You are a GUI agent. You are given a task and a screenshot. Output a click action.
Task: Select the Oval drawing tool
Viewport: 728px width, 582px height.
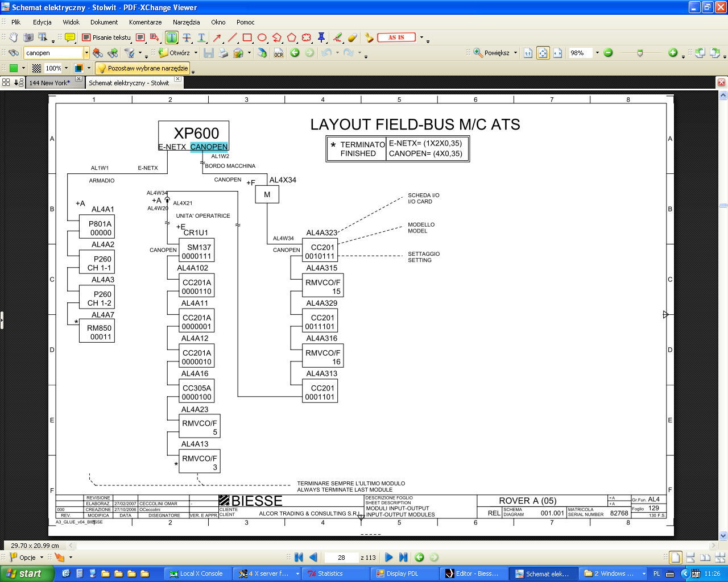tap(262, 38)
